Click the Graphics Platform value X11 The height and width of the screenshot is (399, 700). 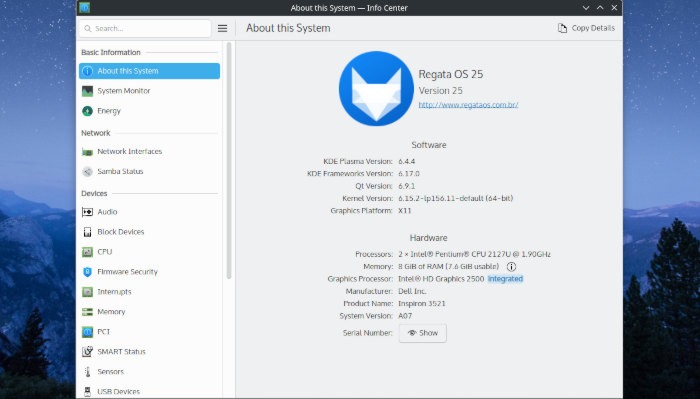click(x=405, y=211)
